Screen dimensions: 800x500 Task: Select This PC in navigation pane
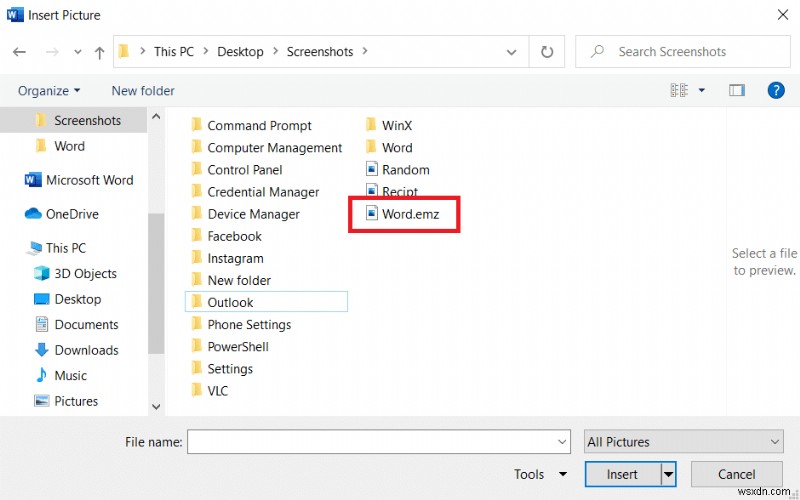[x=65, y=248]
